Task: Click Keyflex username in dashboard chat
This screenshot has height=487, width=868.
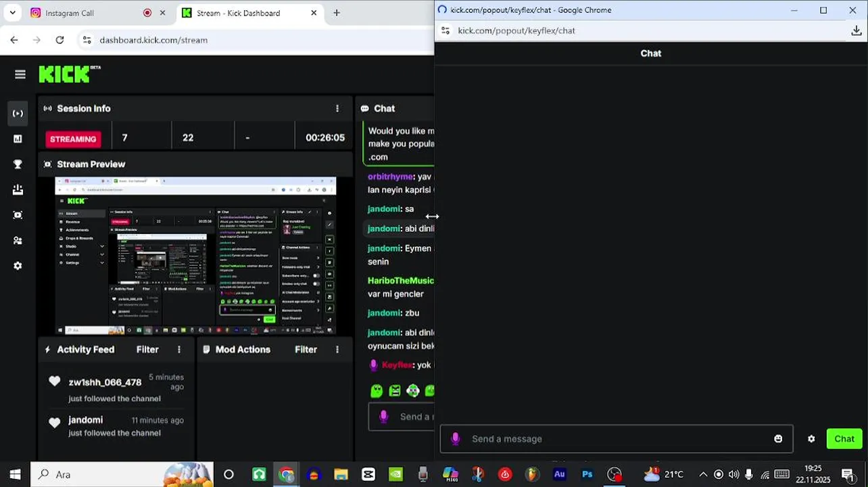Action: 397,365
